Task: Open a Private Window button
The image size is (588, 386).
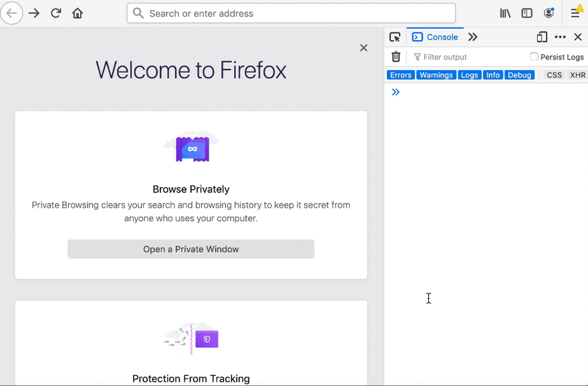Action: 191,249
